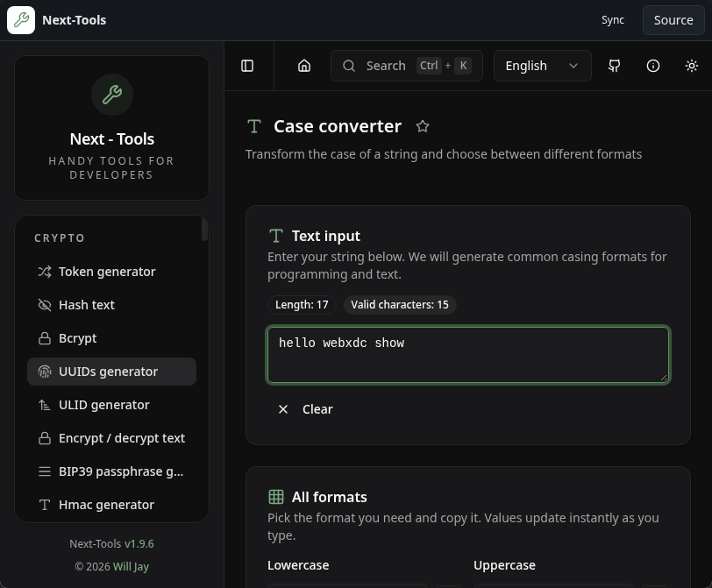Click the eye-off icon beside Hash text
Viewport: 712px width, 588px height.
45,305
